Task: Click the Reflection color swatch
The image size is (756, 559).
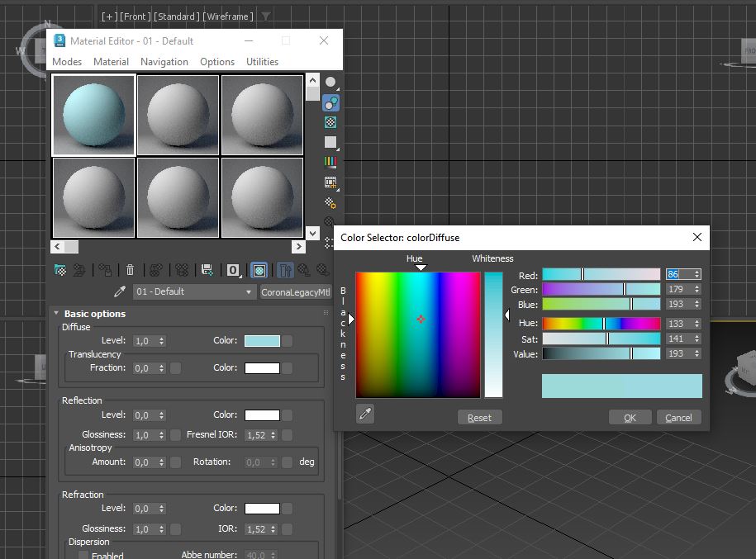Action: point(262,415)
